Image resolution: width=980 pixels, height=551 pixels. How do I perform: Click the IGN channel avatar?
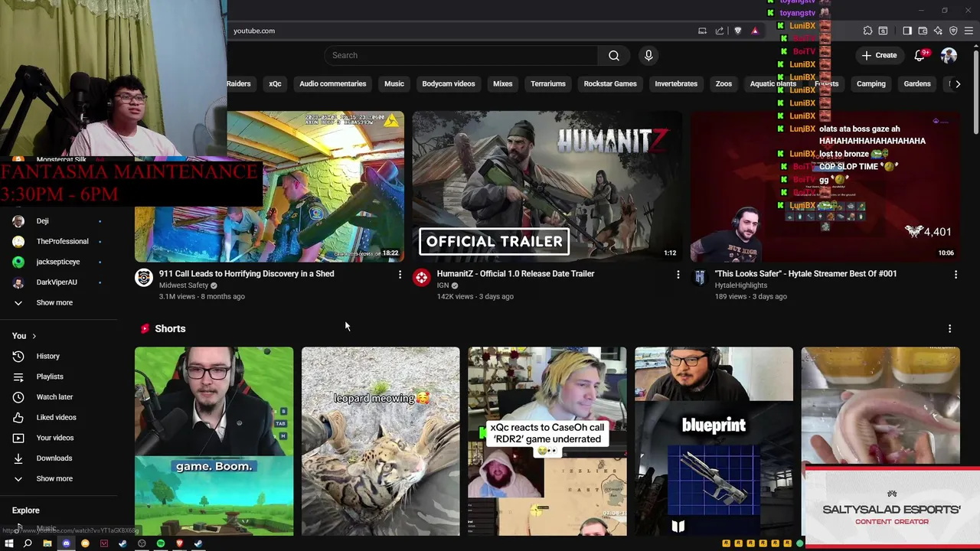[422, 278]
